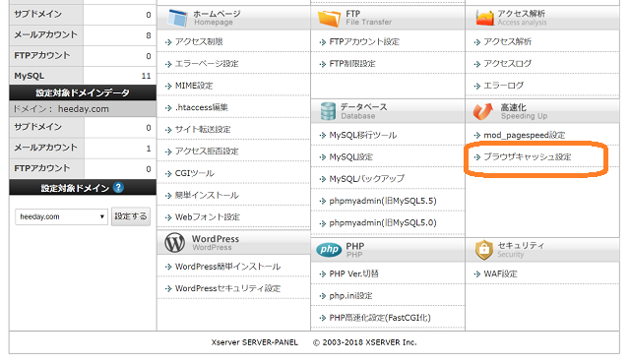Image resolution: width=630 pixels, height=364 pixels.
Task: Open the heeday.com domain dropdown
Action: click(x=61, y=216)
